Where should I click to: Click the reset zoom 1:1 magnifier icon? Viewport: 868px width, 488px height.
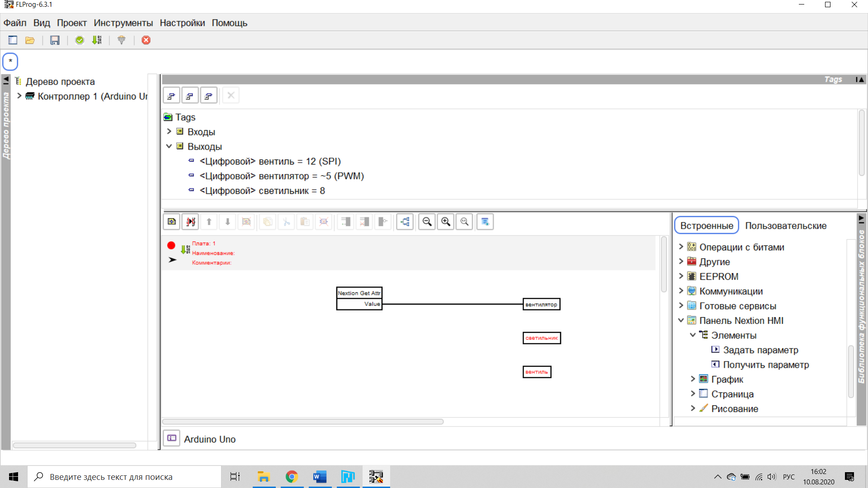464,221
